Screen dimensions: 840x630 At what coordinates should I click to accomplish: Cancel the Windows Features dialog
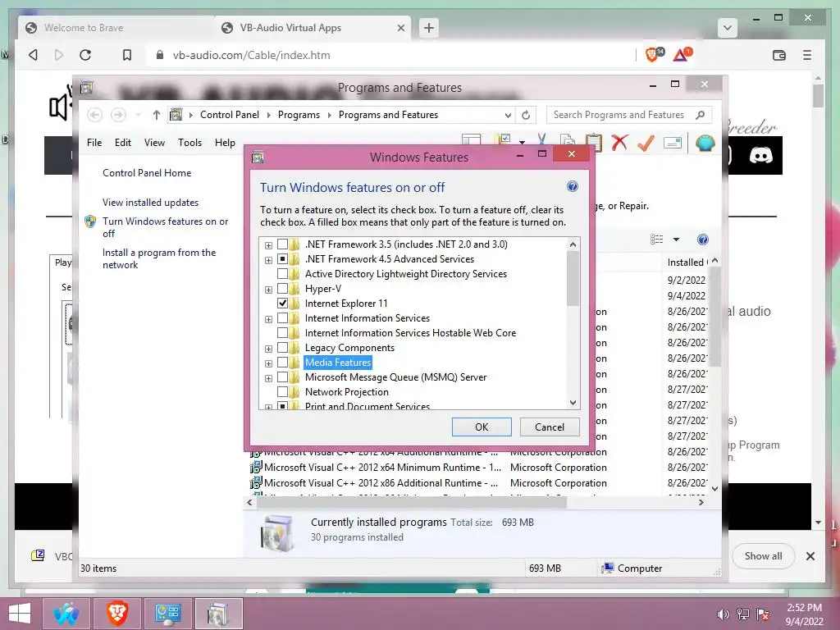click(x=549, y=427)
